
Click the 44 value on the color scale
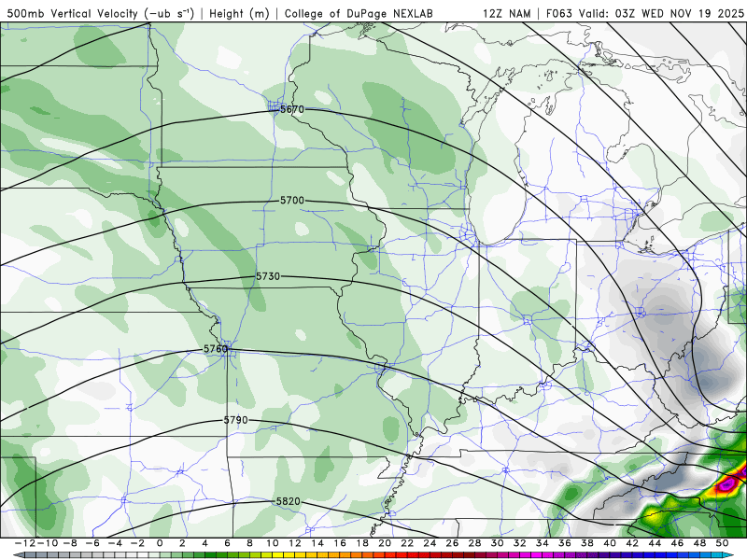pos(655,543)
